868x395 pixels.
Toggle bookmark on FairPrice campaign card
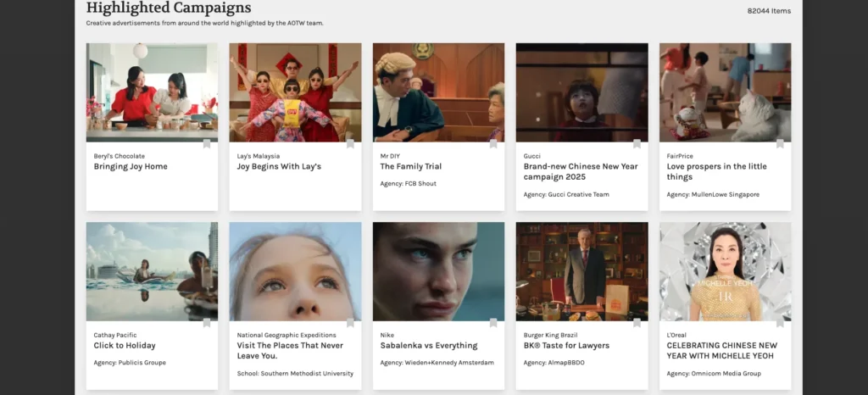tap(780, 144)
